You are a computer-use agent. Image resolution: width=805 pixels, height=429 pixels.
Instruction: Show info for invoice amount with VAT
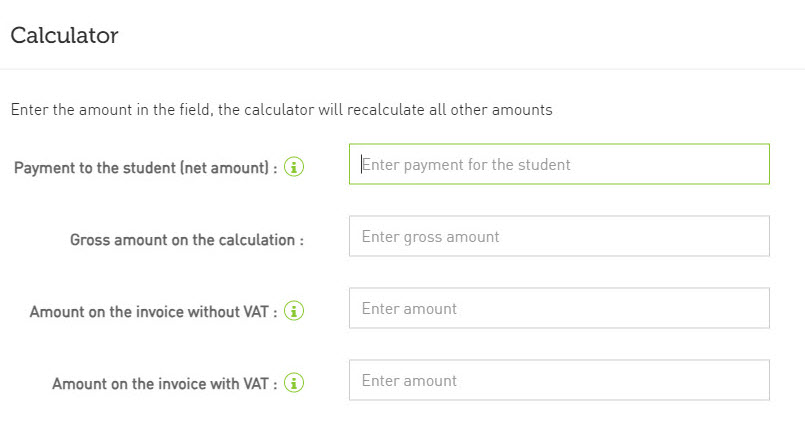(x=294, y=382)
